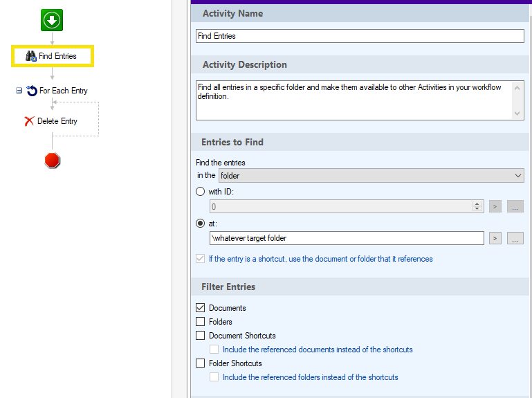Enable the Folders filter checkbox
Image resolution: width=532 pixels, height=398 pixels.
coord(200,322)
